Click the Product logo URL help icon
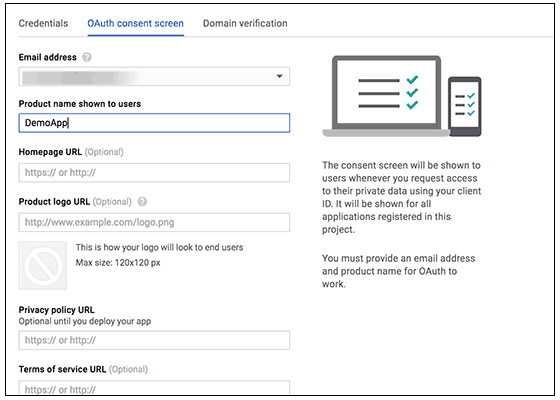Screen dimensions: 560x400 (x=142, y=202)
